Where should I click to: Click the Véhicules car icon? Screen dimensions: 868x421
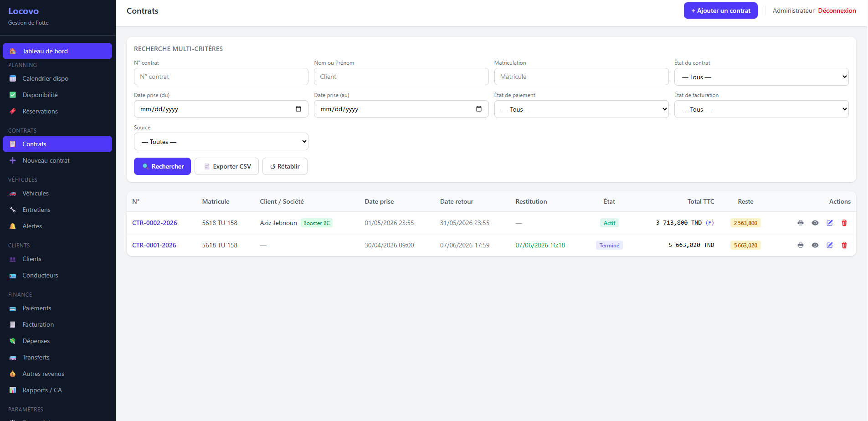pyautogui.click(x=13, y=193)
